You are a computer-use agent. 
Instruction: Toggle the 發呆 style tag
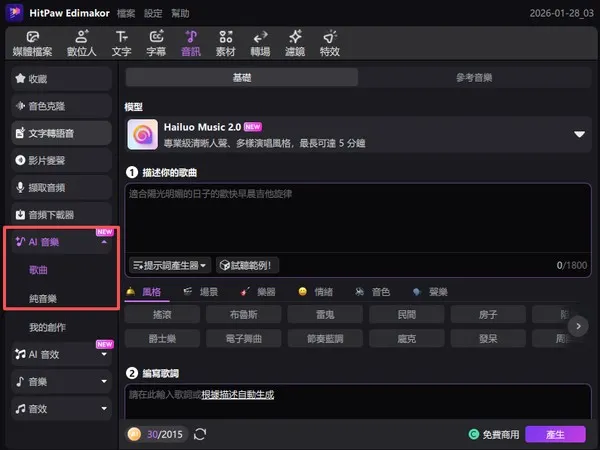tap(488, 339)
